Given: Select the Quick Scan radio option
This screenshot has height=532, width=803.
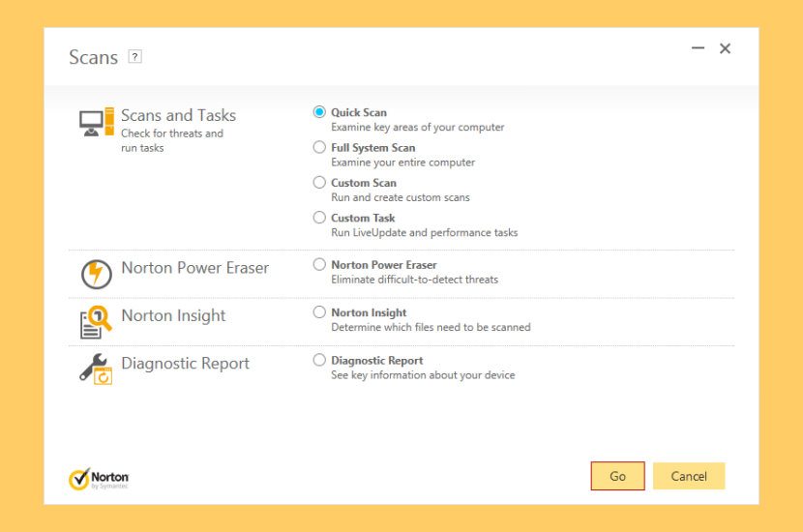Looking at the screenshot, I should pyautogui.click(x=319, y=112).
